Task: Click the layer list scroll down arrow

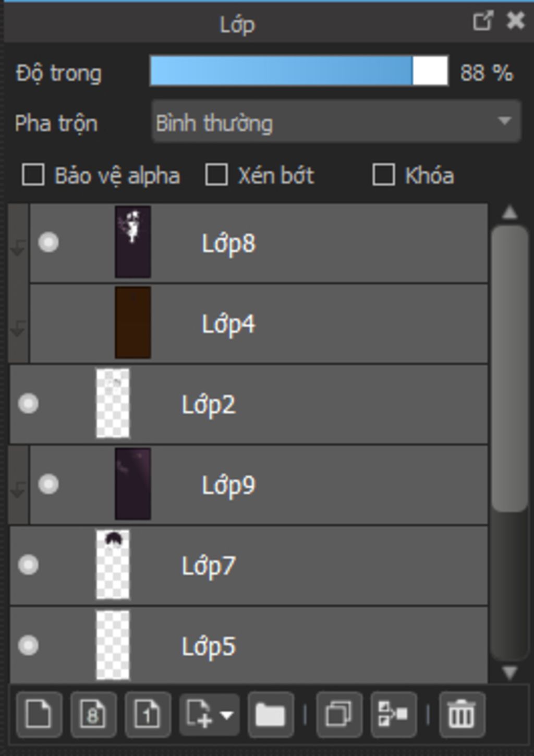Action: [x=509, y=673]
